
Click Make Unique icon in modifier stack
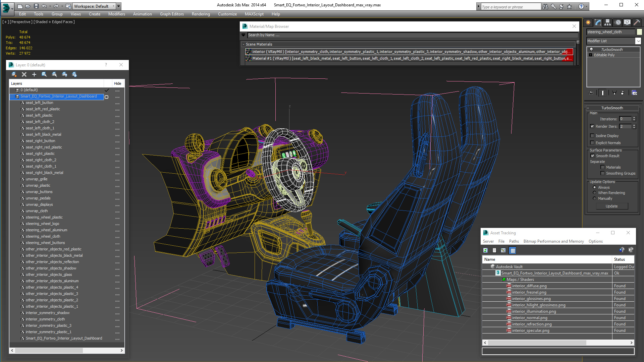pyautogui.click(x=614, y=93)
